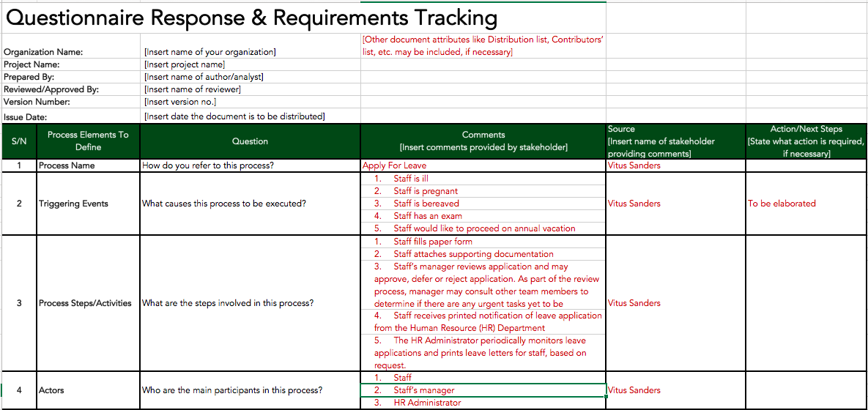Click the S/N cell containing '3'

pyautogui.click(x=19, y=303)
